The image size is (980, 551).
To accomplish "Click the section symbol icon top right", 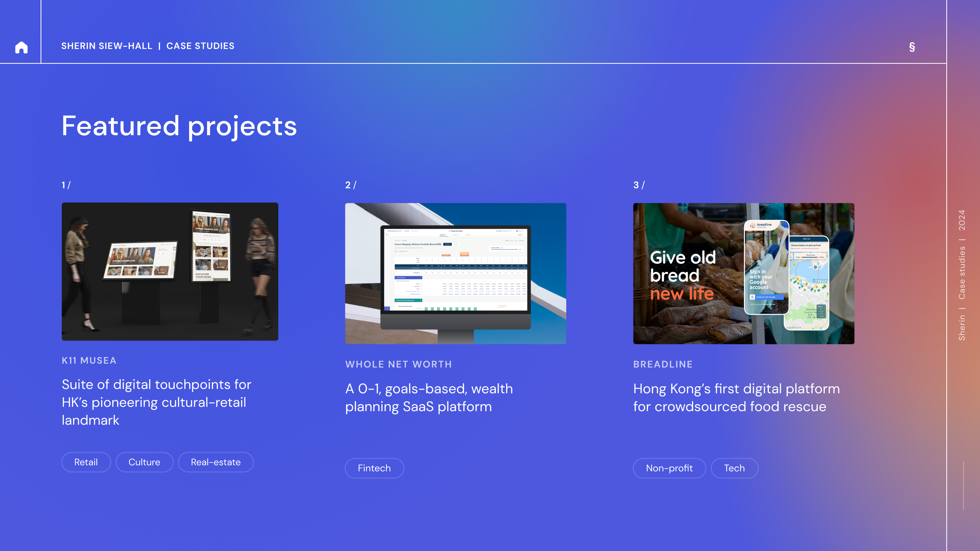I will pos(912,47).
